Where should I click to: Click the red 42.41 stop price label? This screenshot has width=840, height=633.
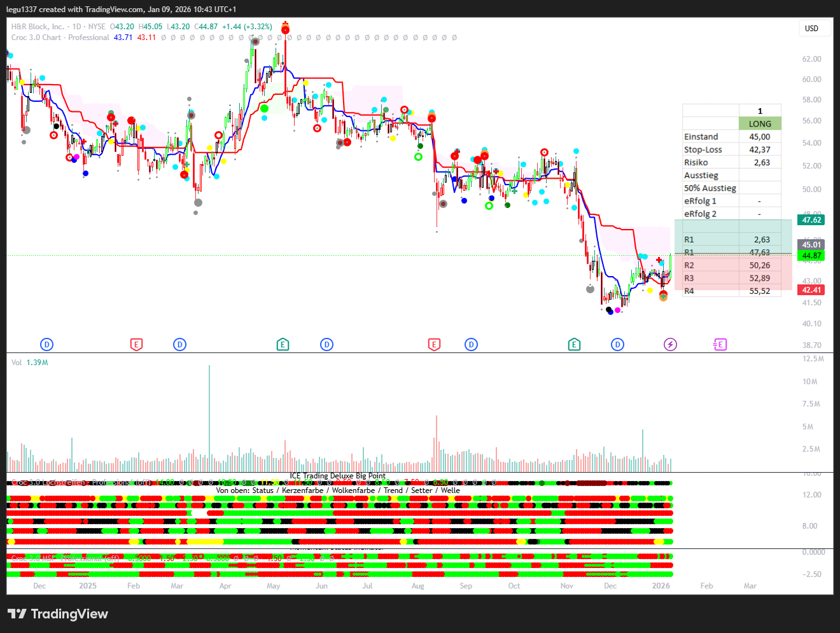(811, 290)
